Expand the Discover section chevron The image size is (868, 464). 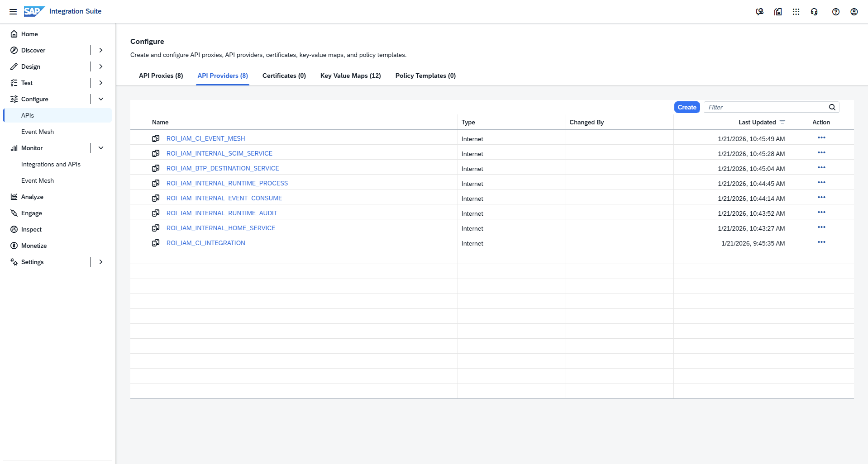[100, 50]
